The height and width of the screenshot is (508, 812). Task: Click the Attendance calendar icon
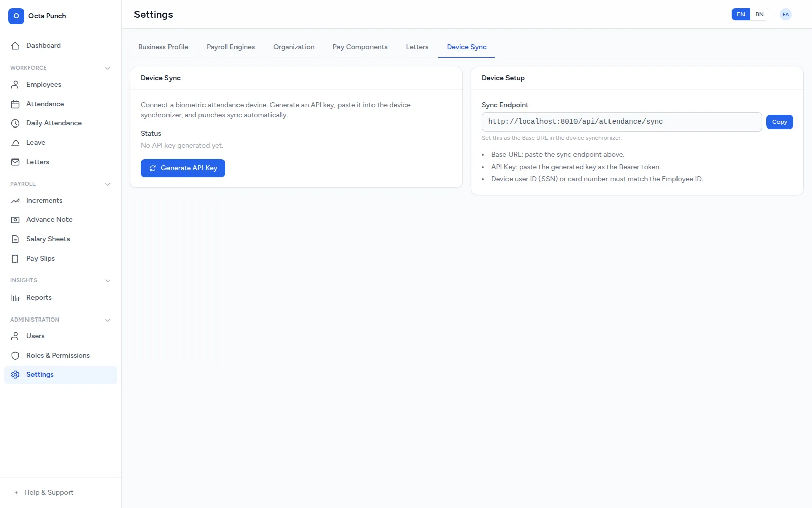pos(15,104)
